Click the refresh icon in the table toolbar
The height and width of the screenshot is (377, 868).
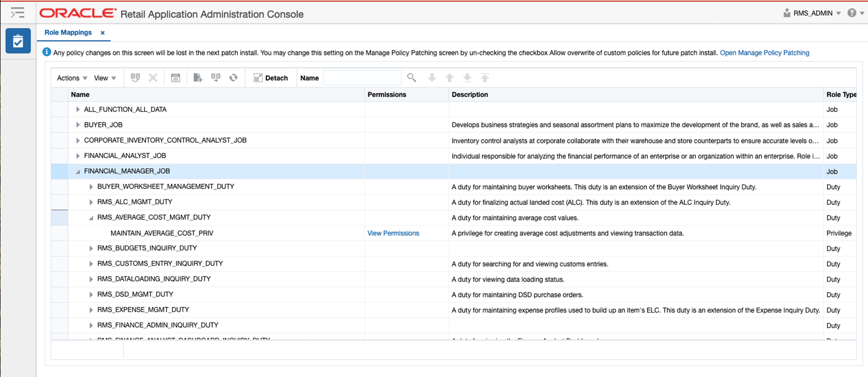(x=233, y=78)
